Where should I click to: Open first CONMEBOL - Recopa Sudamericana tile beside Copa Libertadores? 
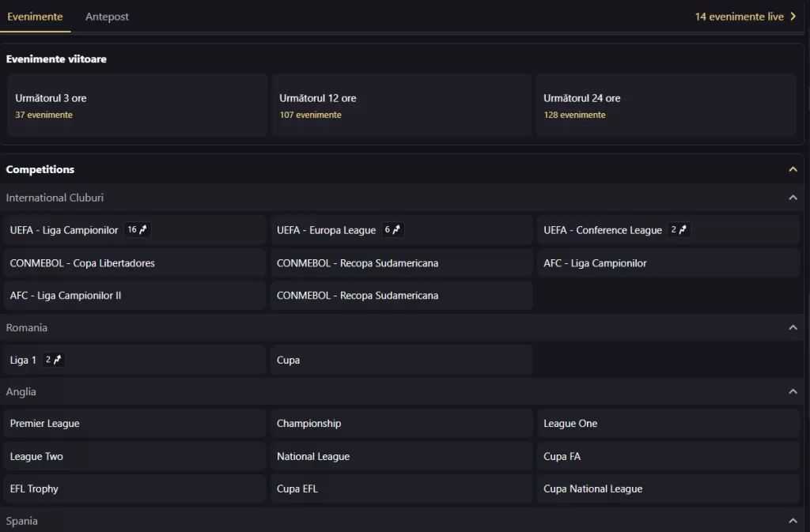coord(401,263)
